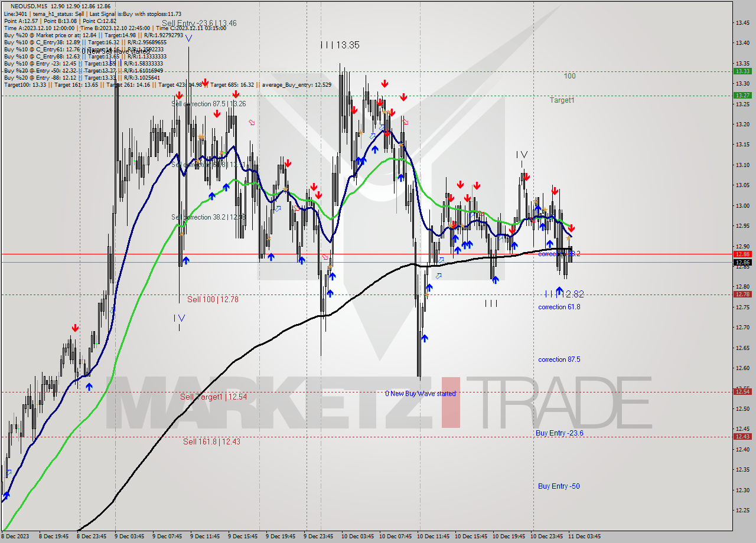
Task: Click the '8 Dec 2023' time axis label
Action: [x=14, y=537]
